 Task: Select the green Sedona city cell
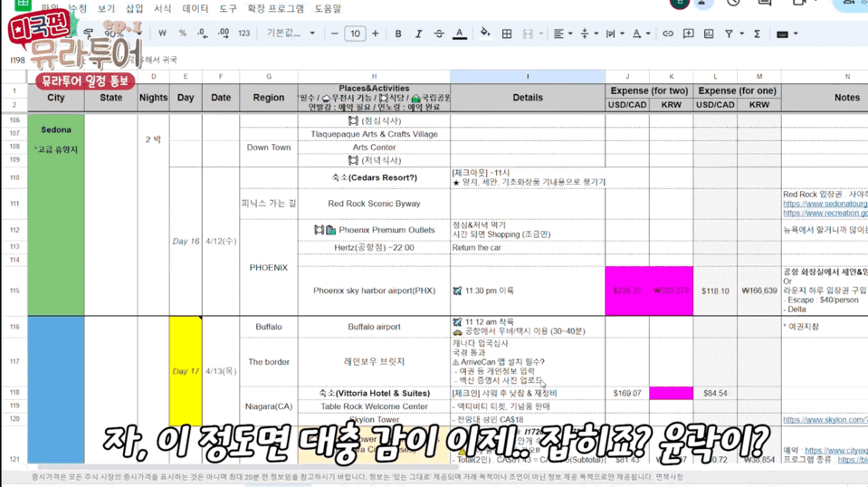point(56,215)
